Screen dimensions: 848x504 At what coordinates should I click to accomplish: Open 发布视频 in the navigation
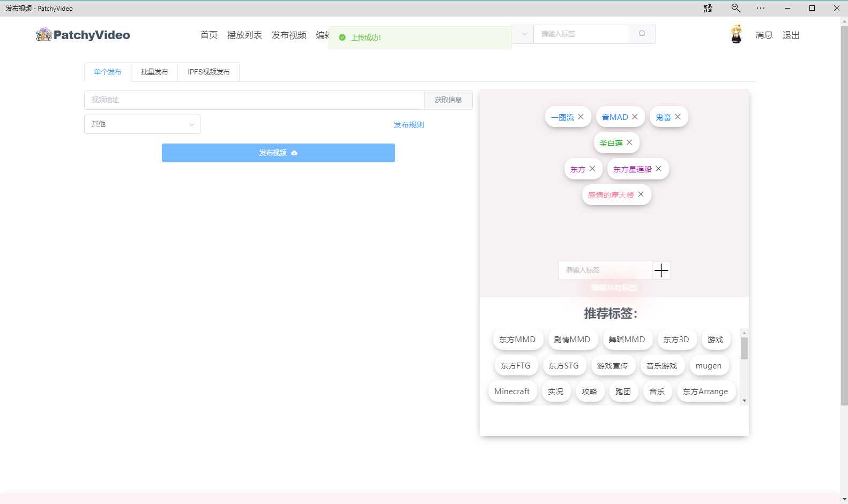(x=289, y=35)
